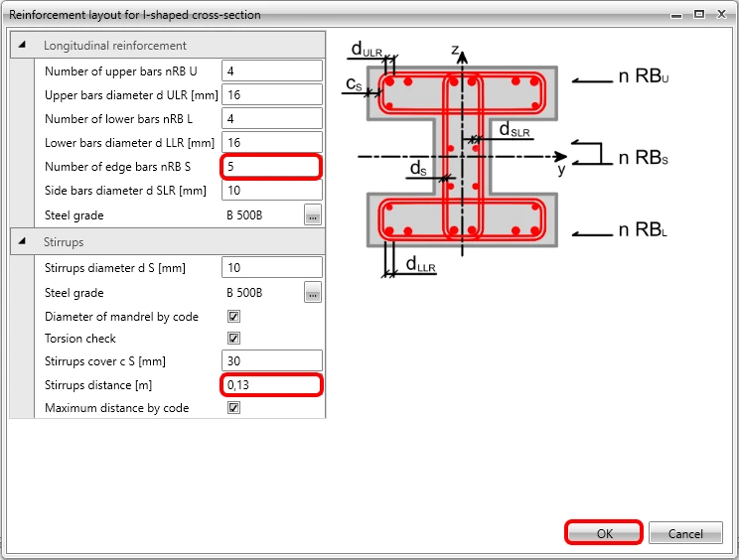Edit the Side bars diameter d SLR field
The height and width of the screenshot is (560, 739).
272,191
